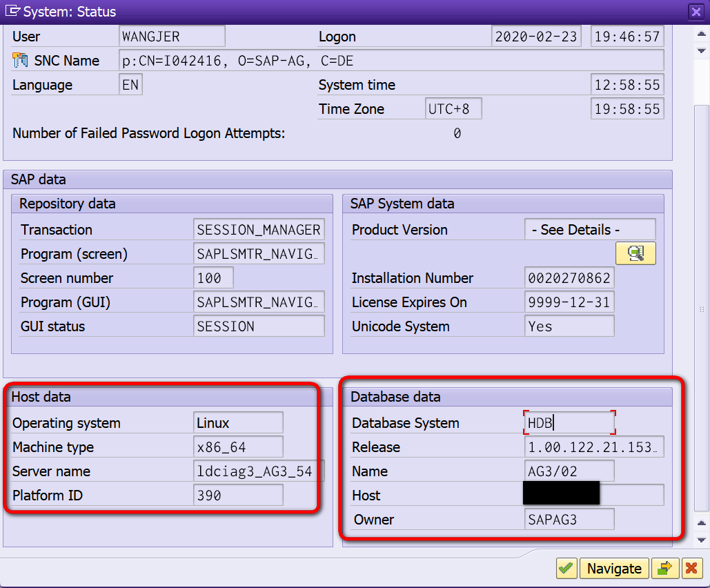Click the System time field 12:58:55
The height and width of the screenshot is (588, 710).
click(627, 85)
